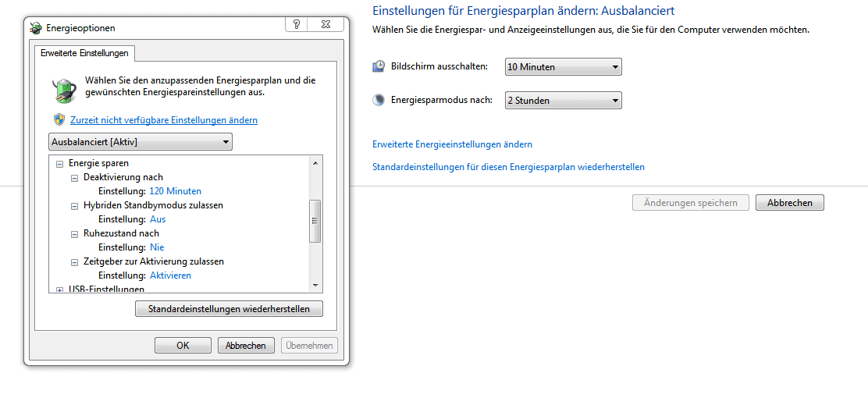This screenshot has height=405, width=868.
Task: Open the Ausbalanciert [Aktiv] plan dropdown
Action: pyautogui.click(x=141, y=142)
